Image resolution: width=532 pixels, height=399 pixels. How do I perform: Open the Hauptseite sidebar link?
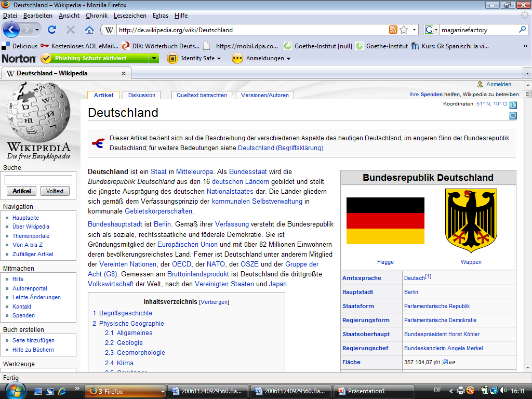[x=26, y=218]
